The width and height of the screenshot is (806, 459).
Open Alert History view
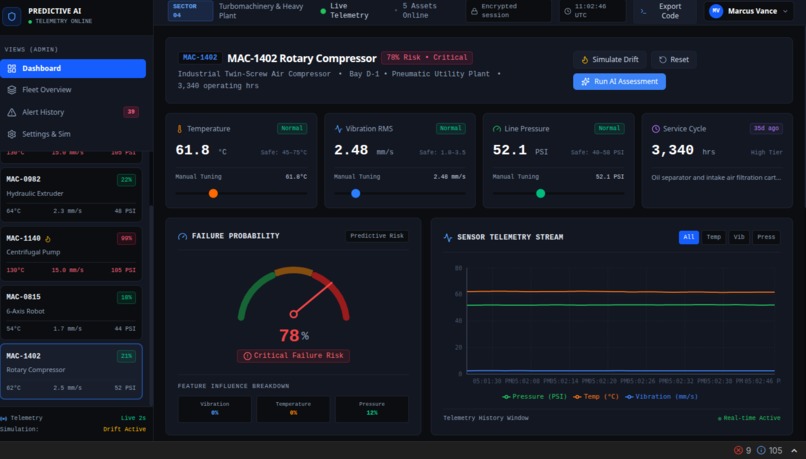click(73, 112)
